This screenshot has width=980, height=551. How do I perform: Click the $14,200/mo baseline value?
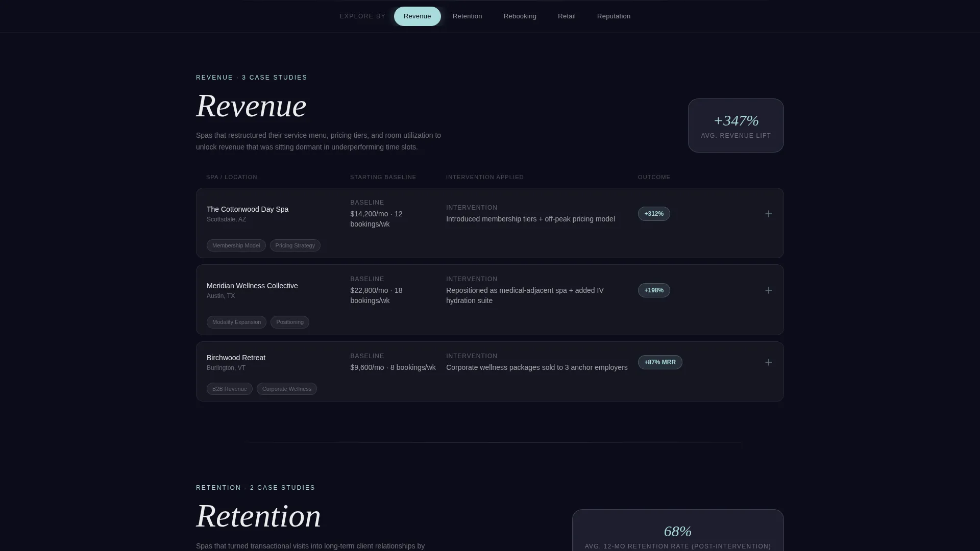(x=376, y=219)
